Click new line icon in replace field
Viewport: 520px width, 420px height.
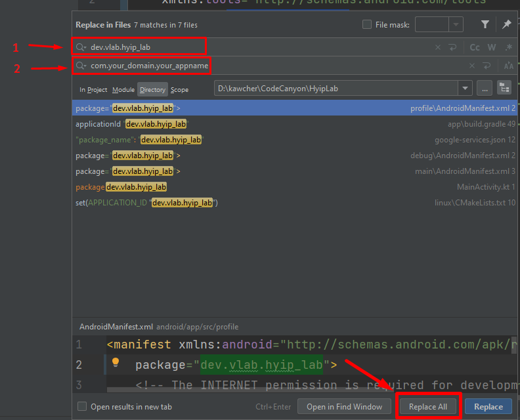487,66
